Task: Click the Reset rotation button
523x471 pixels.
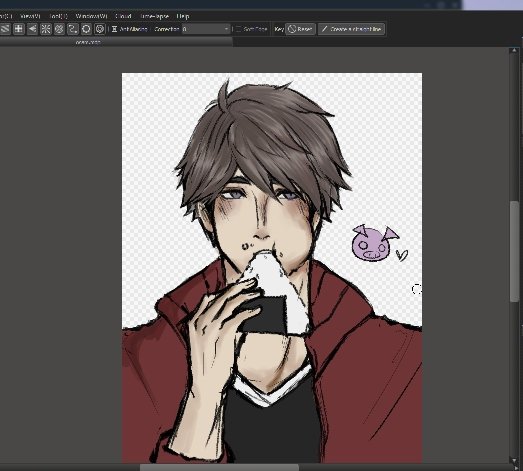Action: [x=300, y=29]
